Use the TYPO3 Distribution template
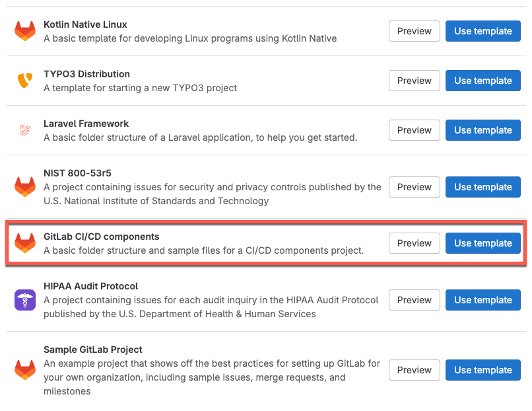Screen dimensions: 532x411 tap(482, 81)
